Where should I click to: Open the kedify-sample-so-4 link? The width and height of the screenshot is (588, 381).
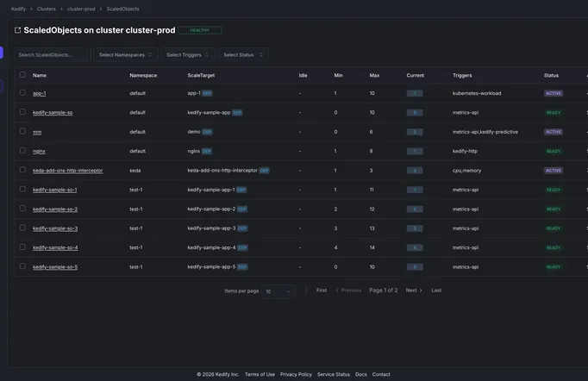(55, 248)
